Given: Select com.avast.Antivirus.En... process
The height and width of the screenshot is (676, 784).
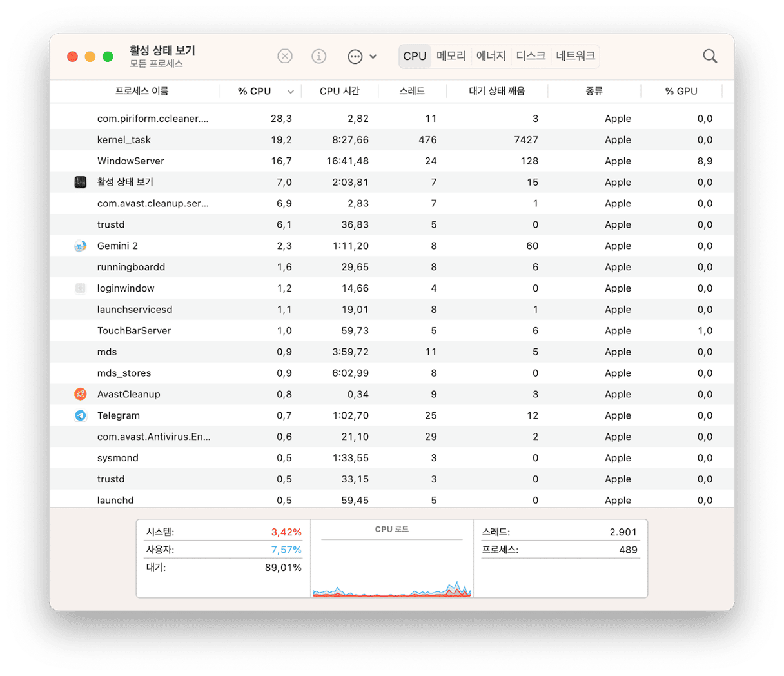Looking at the screenshot, I should pos(392,437).
